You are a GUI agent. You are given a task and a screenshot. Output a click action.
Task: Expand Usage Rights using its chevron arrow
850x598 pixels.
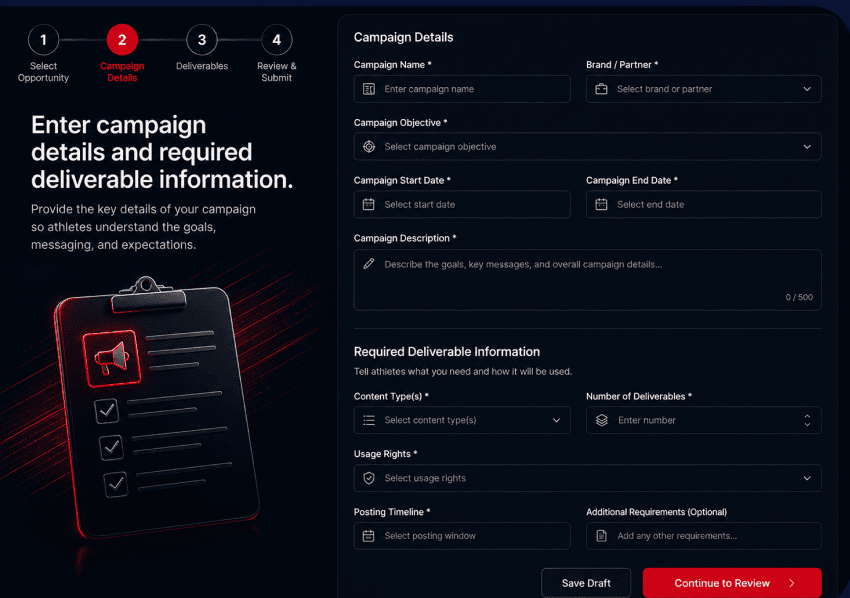click(807, 478)
